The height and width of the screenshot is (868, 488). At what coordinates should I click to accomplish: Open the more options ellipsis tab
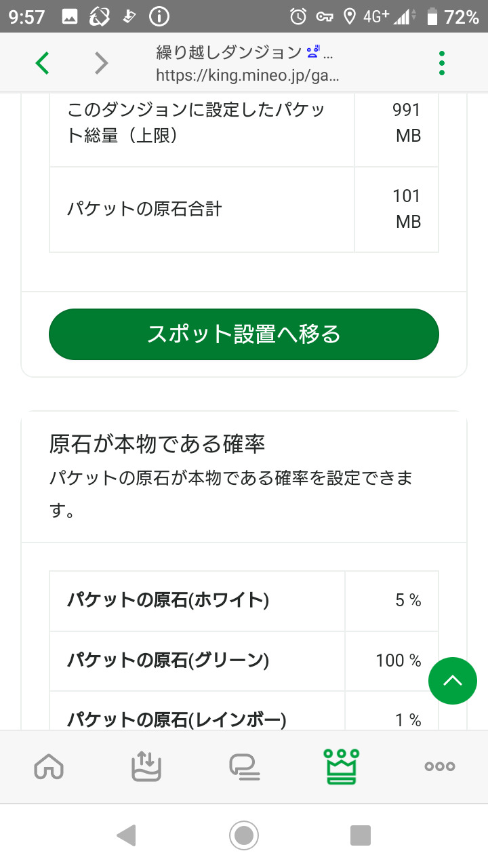439,766
